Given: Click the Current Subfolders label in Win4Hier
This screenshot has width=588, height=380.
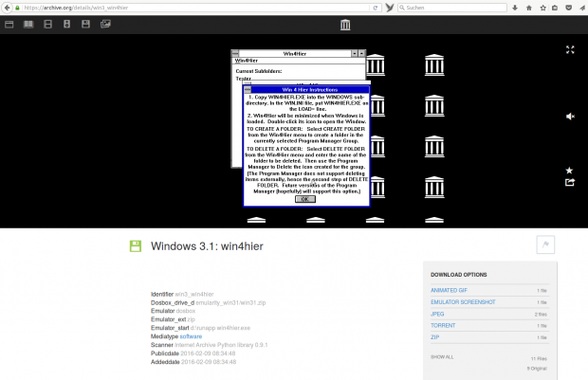Looking at the screenshot, I should click(x=259, y=71).
